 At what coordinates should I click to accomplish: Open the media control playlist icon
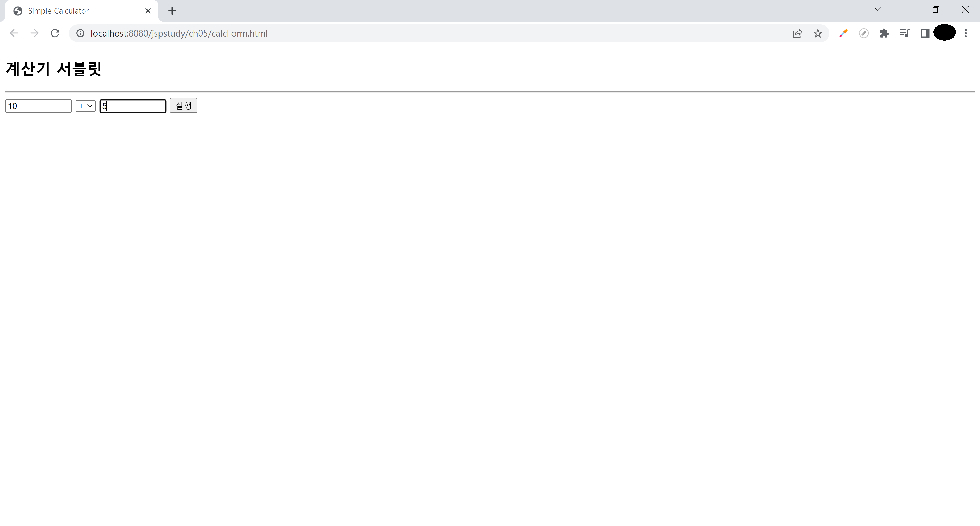(x=904, y=33)
